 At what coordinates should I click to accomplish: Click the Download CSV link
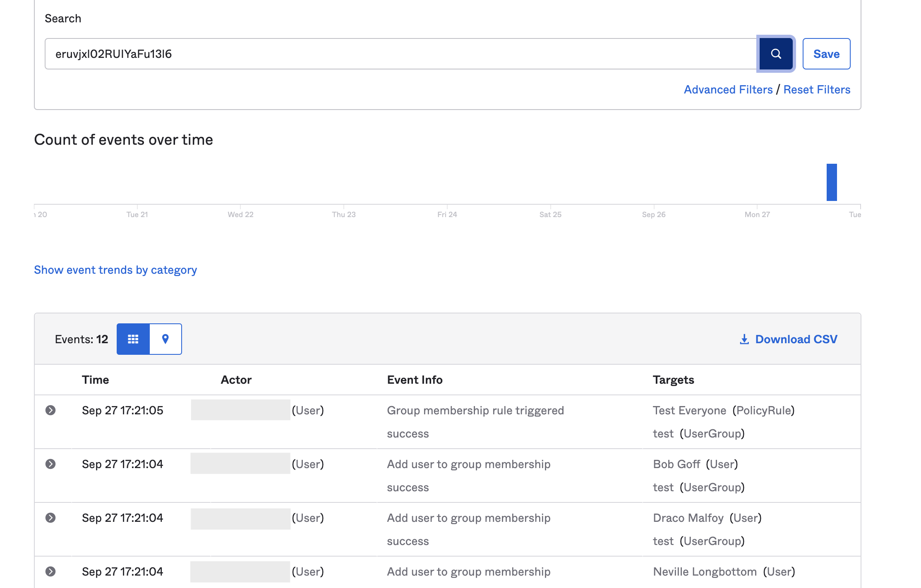click(789, 339)
